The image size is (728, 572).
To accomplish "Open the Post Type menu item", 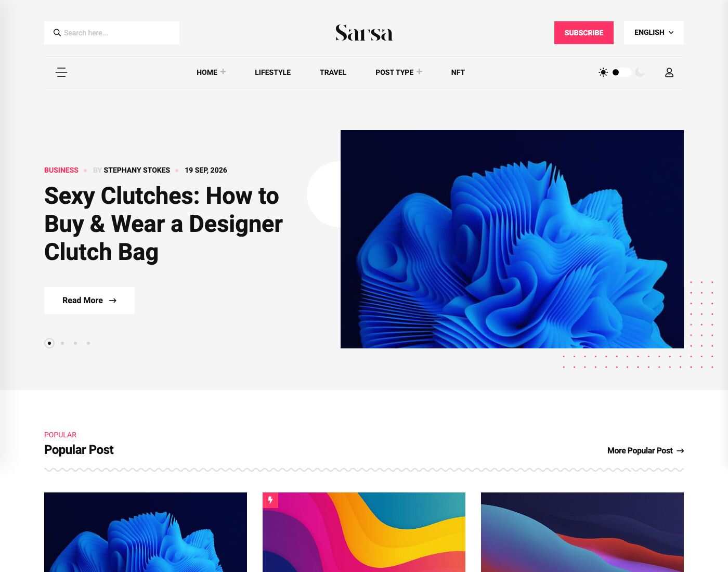I will tap(394, 72).
